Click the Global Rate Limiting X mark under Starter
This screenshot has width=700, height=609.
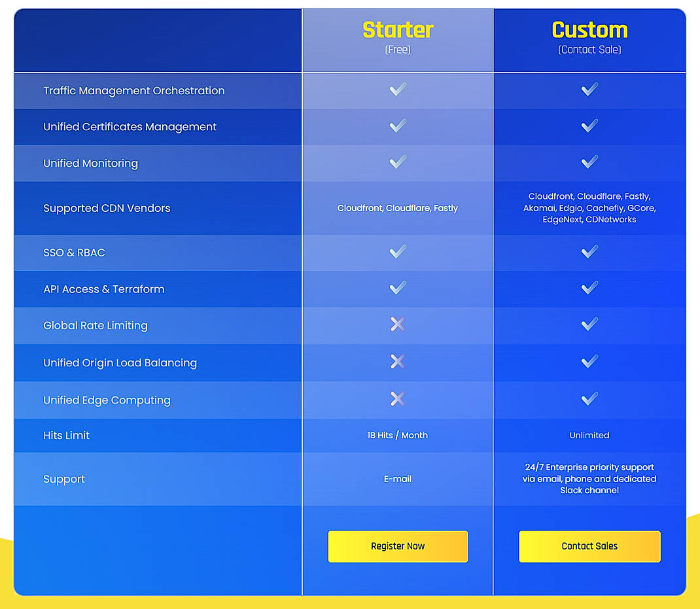pos(397,325)
